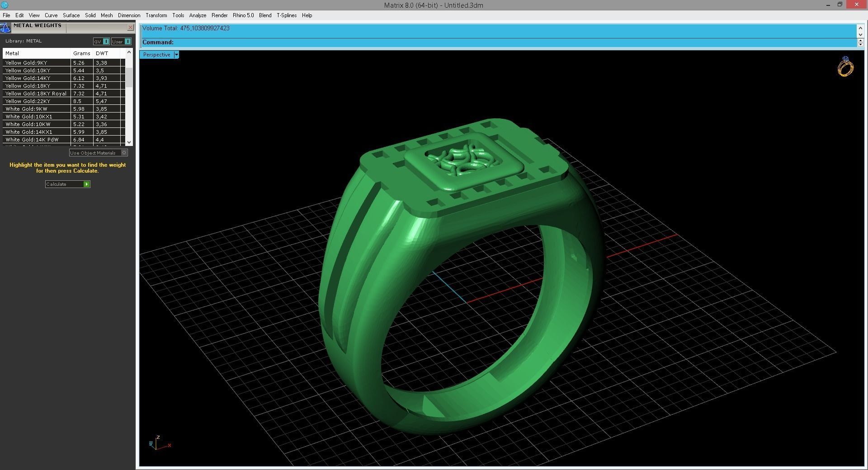Select the Yellow Gold:10KY row
The height and width of the screenshot is (470, 868).
[x=64, y=70]
